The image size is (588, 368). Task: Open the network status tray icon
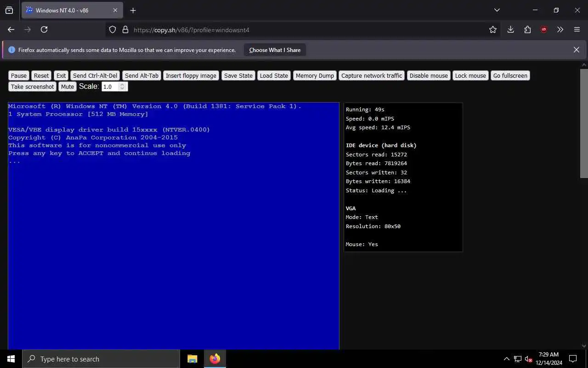(518, 359)
